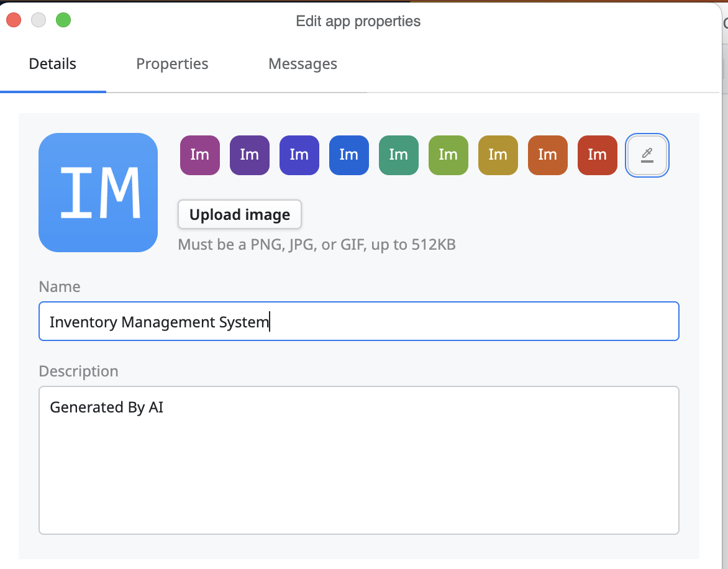This screenshot has height=569, width=728.
Task: Select the purple-pink Im icon color
Action: pyautogui.click(x=199, y=155)
